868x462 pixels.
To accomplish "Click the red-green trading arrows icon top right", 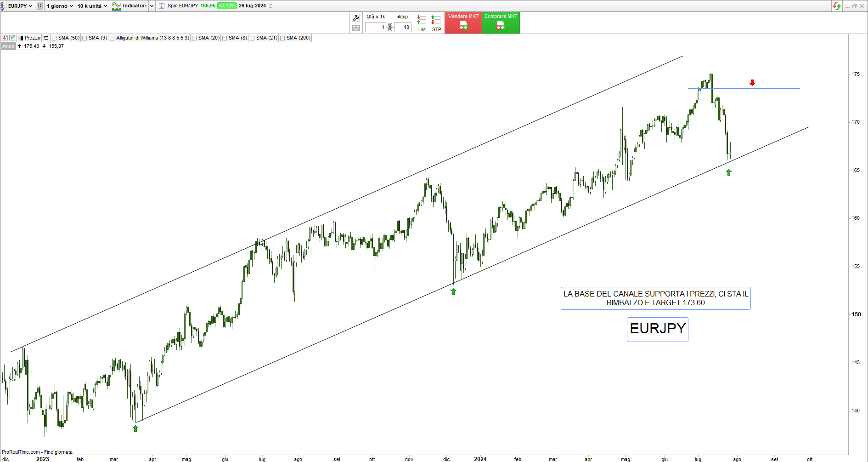I will [x=837, y=6].
